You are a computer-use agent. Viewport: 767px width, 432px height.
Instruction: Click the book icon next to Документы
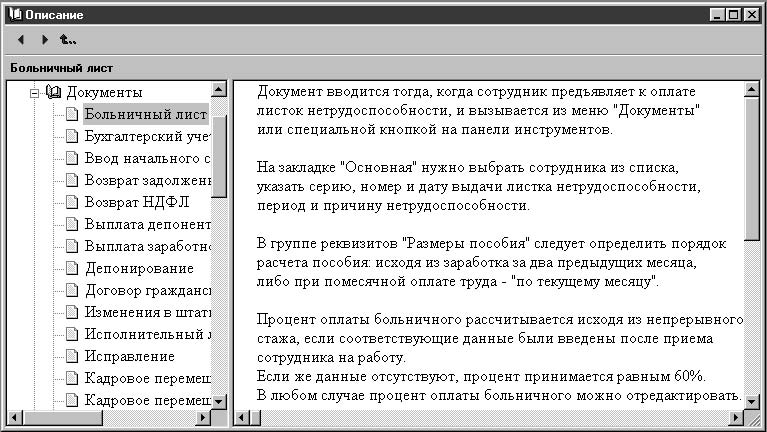coord(54,93)
